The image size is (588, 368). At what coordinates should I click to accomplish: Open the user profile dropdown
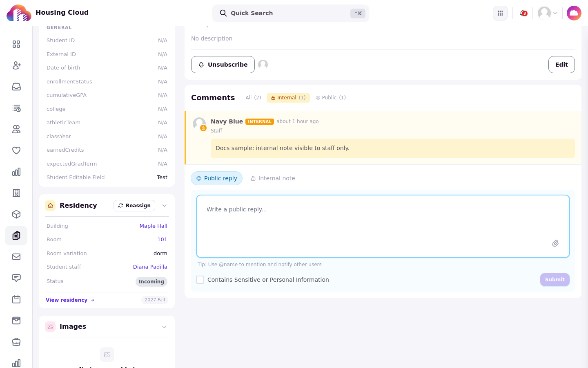pyautogui.click(x=548, y=13)
